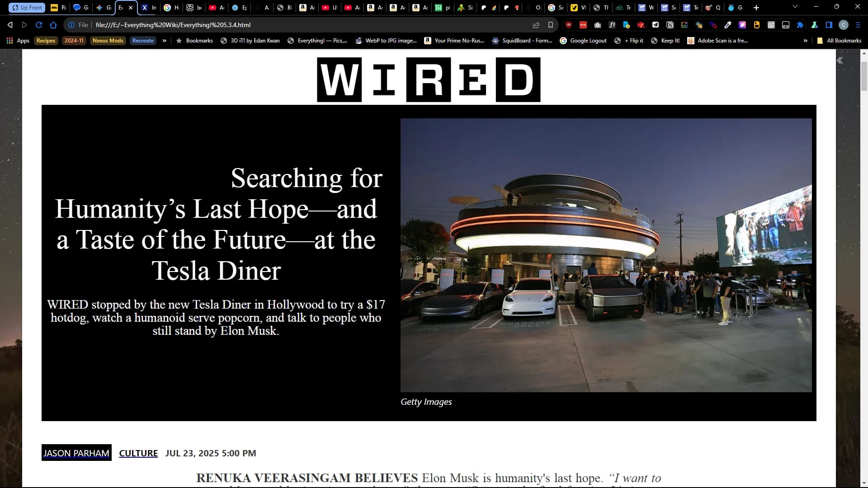Image resolution: width=868 pixels, height=488 pixels.
Task: Switch to the yellow checkmark Vi tab
Action: 579,8
